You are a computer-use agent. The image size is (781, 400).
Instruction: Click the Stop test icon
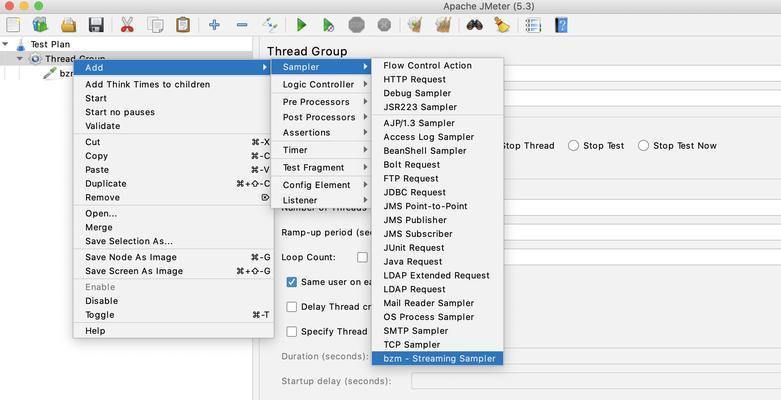point(357,24)
